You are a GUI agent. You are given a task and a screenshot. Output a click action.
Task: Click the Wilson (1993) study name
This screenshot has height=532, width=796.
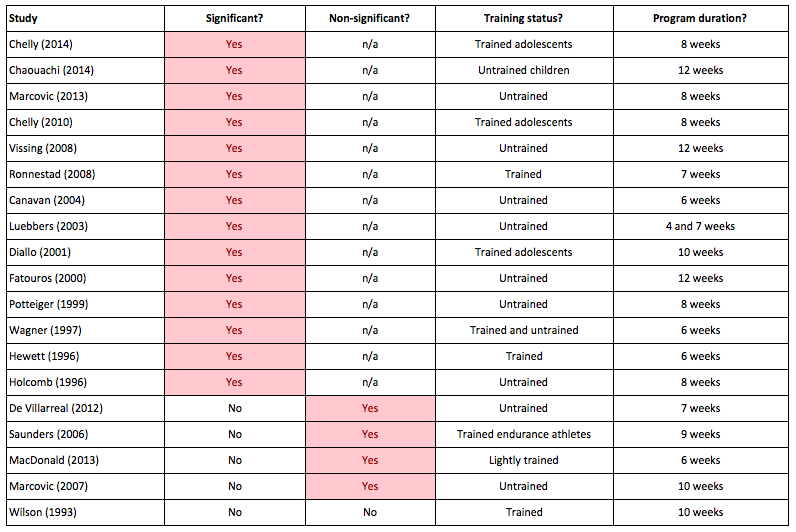coord(41,512)
